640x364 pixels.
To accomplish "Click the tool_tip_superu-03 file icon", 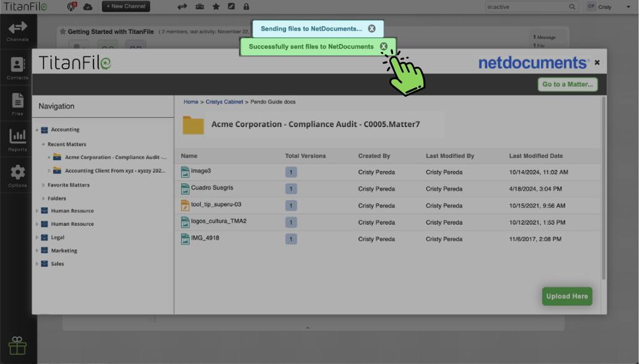I will (x=185, y=206).
